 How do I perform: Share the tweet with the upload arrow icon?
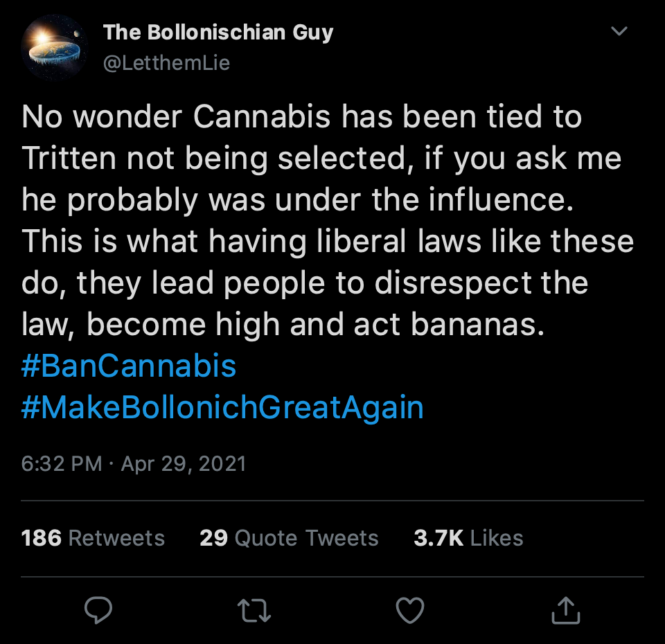point(566,610)
